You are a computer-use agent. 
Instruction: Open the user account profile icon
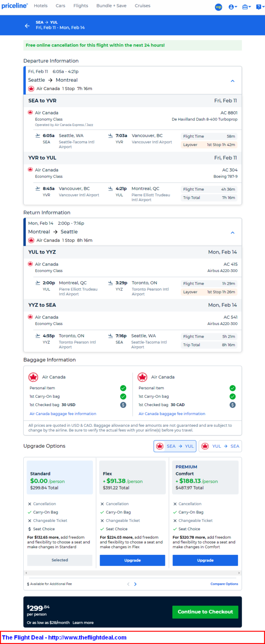pos(232,7)
